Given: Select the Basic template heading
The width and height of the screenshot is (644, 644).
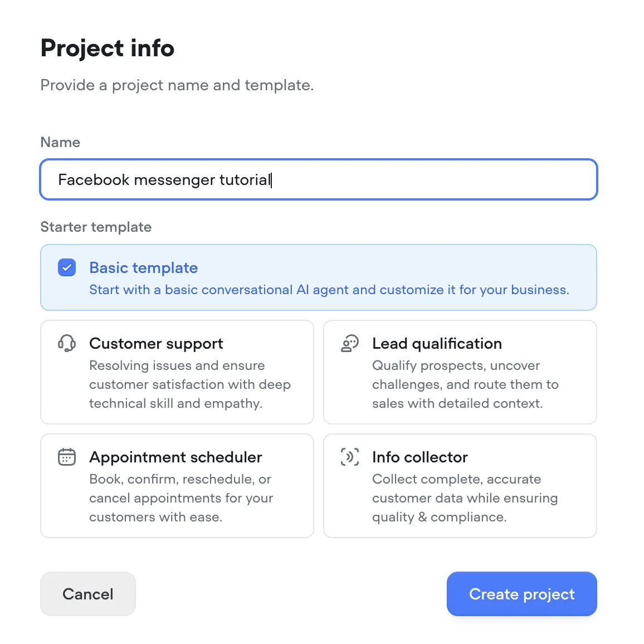Looking at the screenshot, I should click(144, 268).
